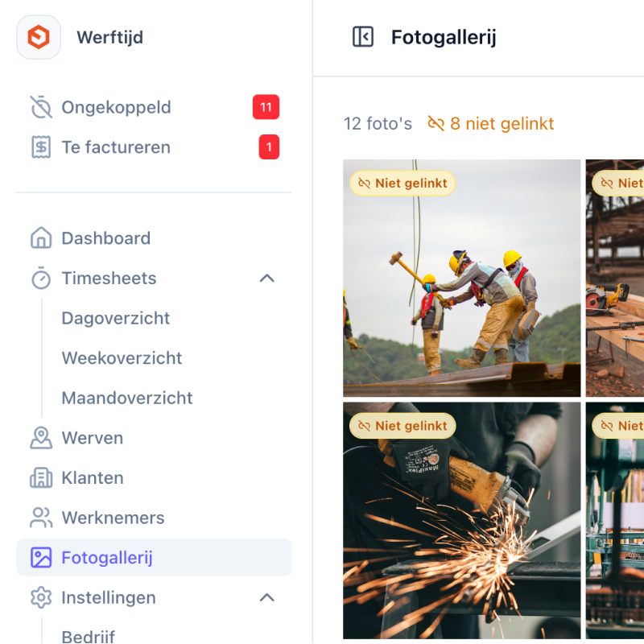The width and height of the screenshot is (644, 644).
Task: Select the Bedrijf settings item
Action: [89, 636]
